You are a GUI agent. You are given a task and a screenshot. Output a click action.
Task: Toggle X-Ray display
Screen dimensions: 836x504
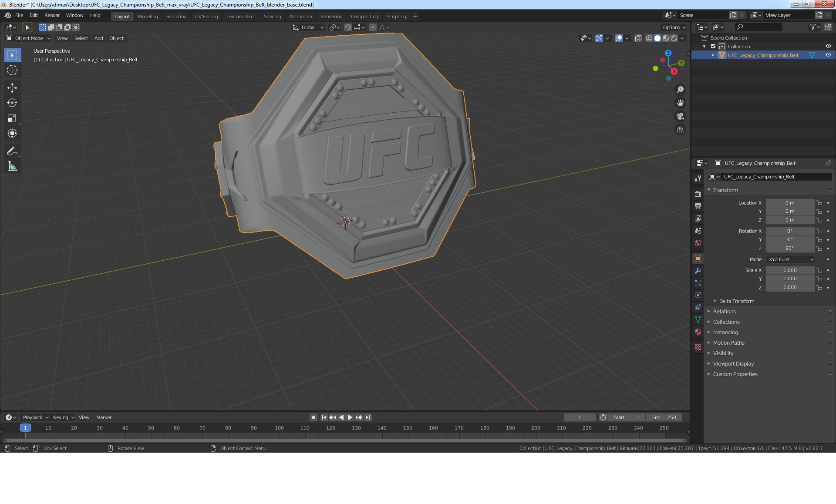point(638,38)
